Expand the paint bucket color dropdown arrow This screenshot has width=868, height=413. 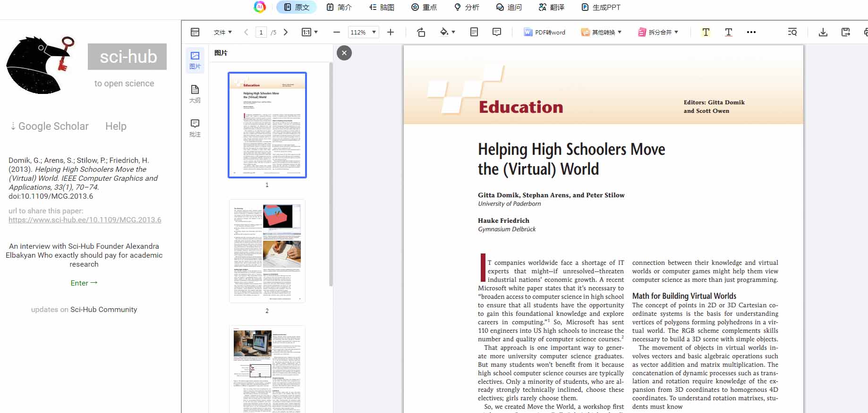453,32
